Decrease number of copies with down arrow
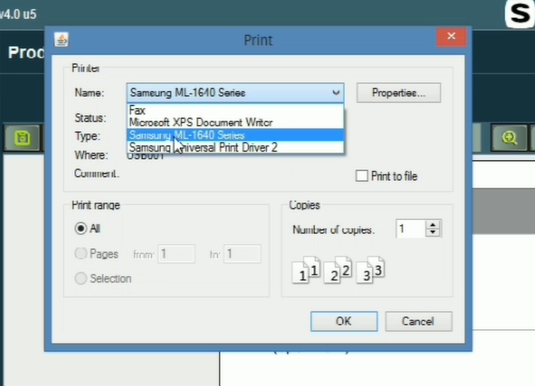Screen dimensions: 535x386 point(433,232)
